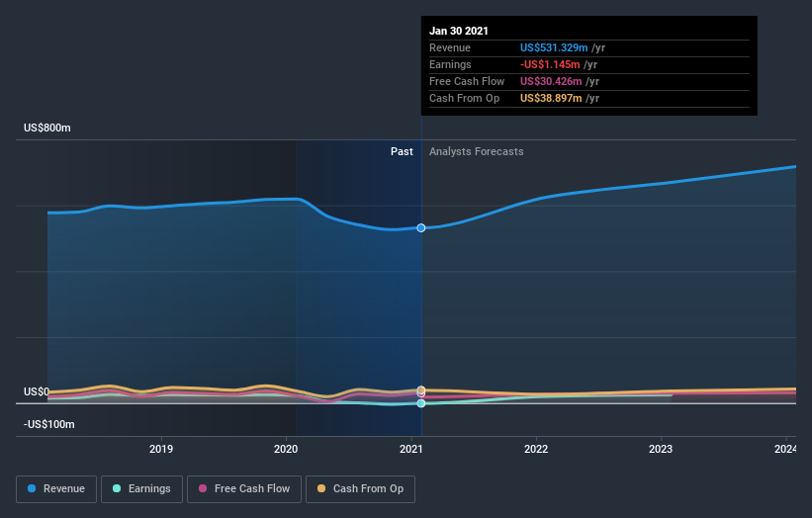The image size is (812, 518).
Task: Click the US$30.426m free cash flow value
Action: tap(551, 81)
